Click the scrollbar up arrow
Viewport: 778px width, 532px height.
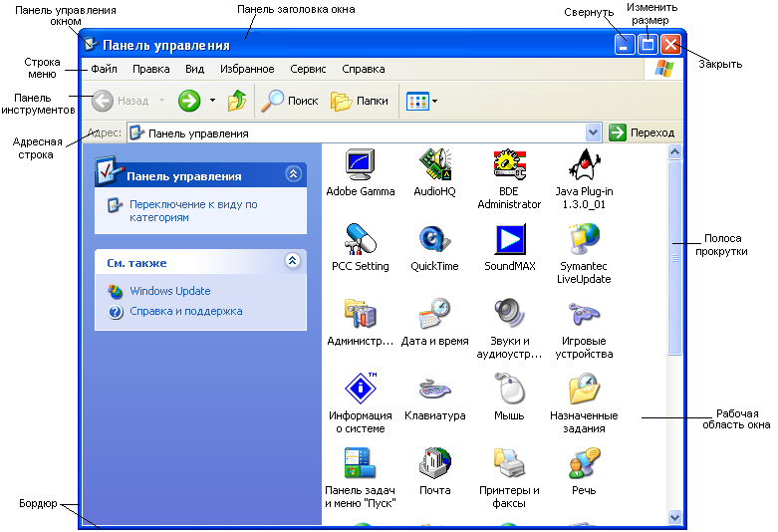click(x=674, y=151)
